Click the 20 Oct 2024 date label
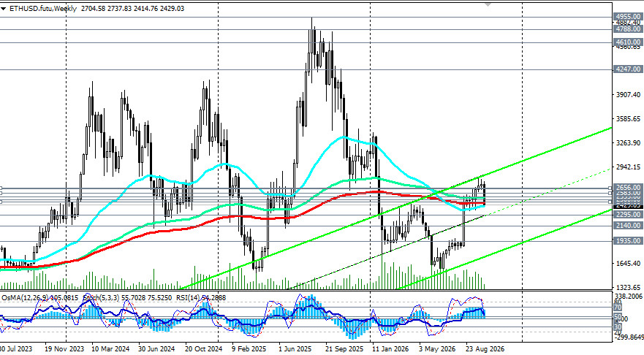The image size is (644, 355). (204, 349)
